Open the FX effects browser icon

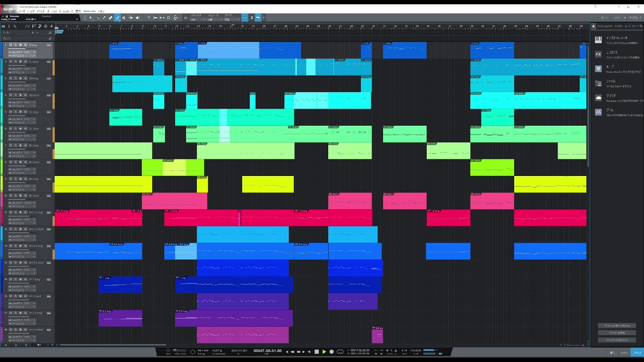point(598,54)
